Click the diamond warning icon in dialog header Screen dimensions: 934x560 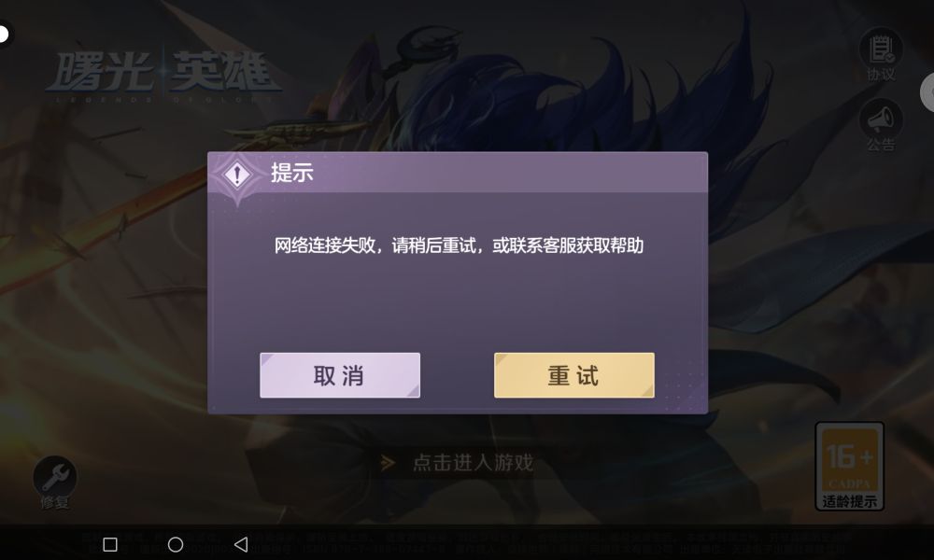[237, 175]
